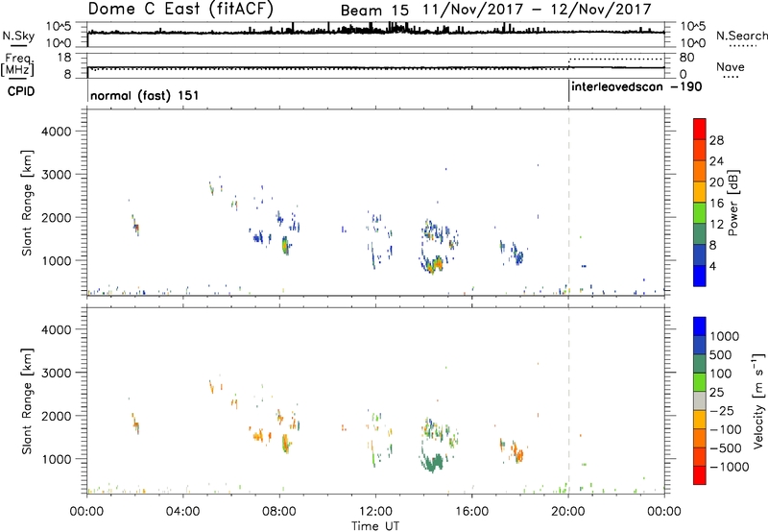Click the orange velocity echo near 18:00
This screenshot has width=768, height=532.
click(x=517, y=454)
